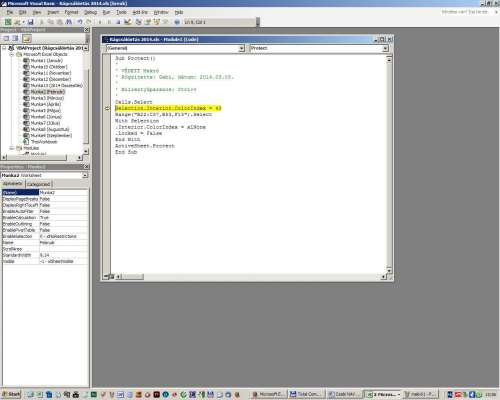500x400 pixels.
Task: Click View Code icon in Project panel
Action: point(6,38)
